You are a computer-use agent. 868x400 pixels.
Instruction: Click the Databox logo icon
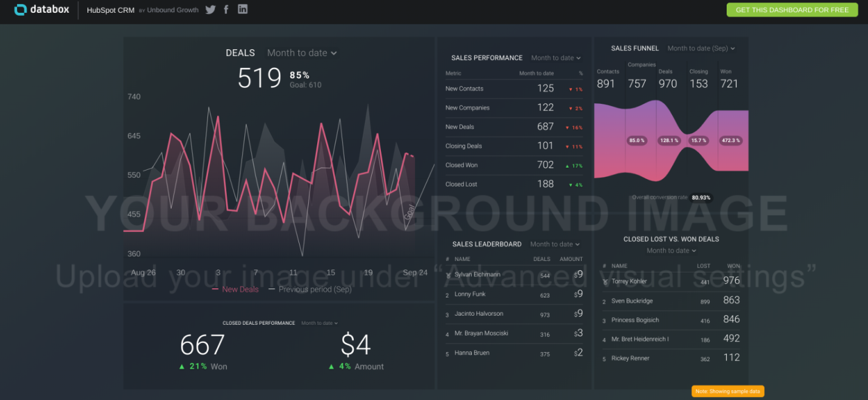21,10
